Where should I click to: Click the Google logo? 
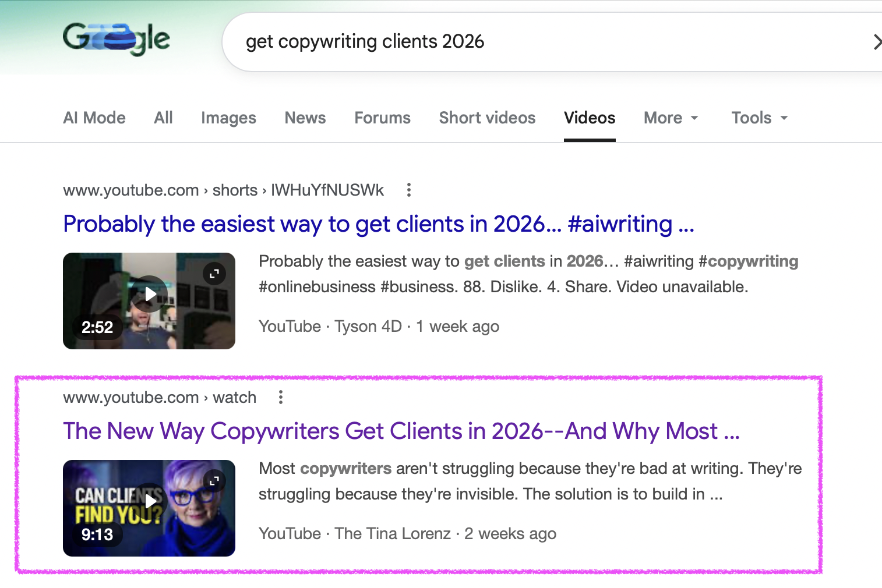tap(116, 38)
